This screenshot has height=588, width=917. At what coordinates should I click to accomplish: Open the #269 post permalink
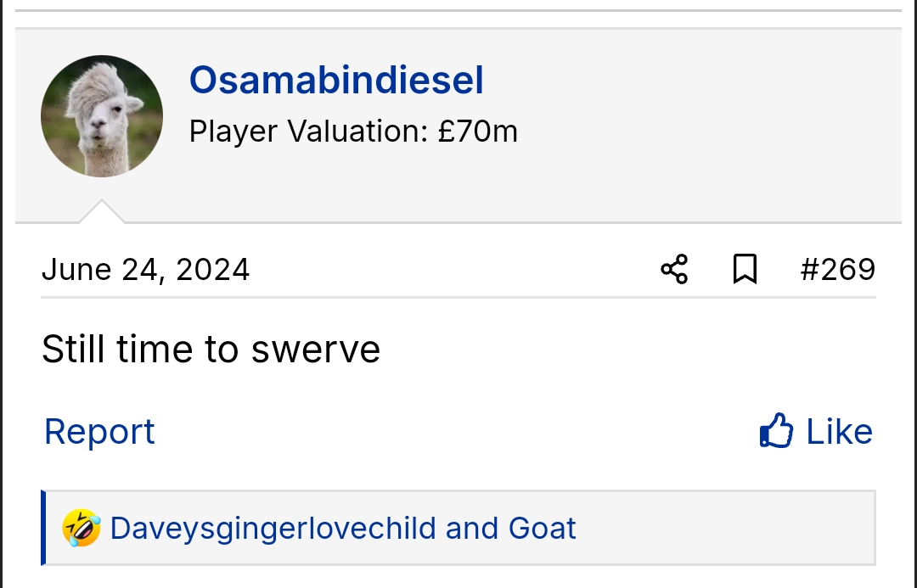point(837,270)
